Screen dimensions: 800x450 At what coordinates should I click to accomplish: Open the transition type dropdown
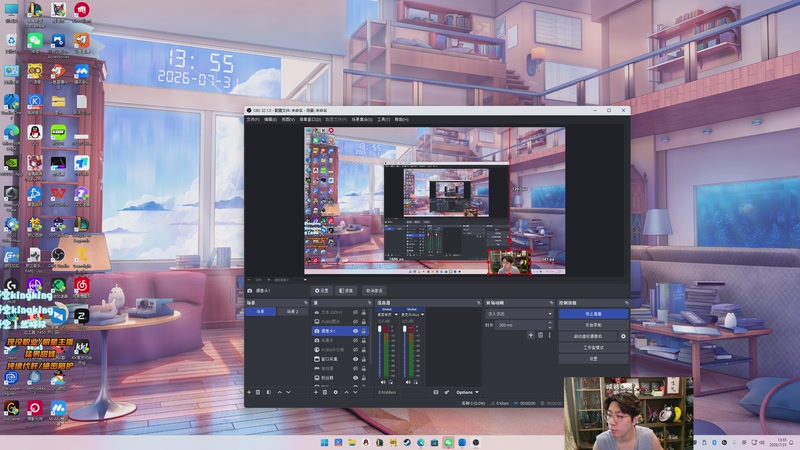tap(519, 314)
